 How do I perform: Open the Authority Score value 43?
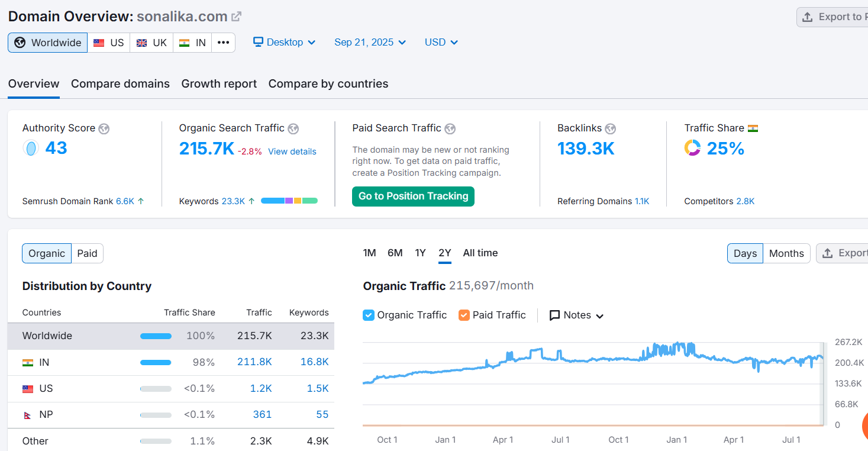[x=56, y=148]
